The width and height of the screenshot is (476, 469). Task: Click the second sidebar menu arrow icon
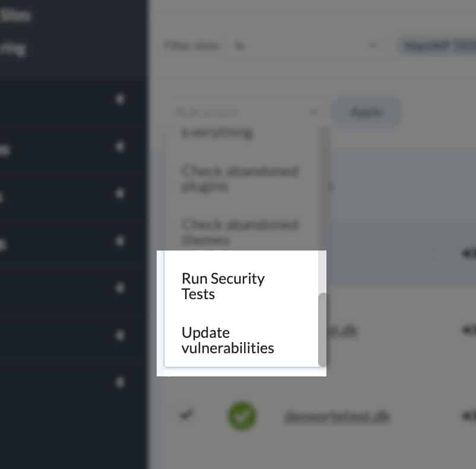[120, 146]
